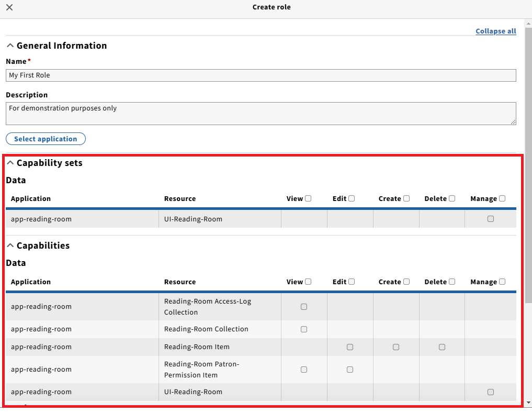Image resolution: width=532 pixels, height=413 pixels.
Task: Collapse the Capabilities section
Action: click(10, 245)
